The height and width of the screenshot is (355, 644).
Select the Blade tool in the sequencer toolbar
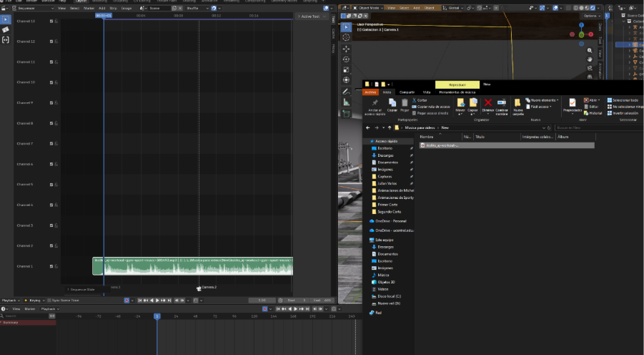[6, 29]
